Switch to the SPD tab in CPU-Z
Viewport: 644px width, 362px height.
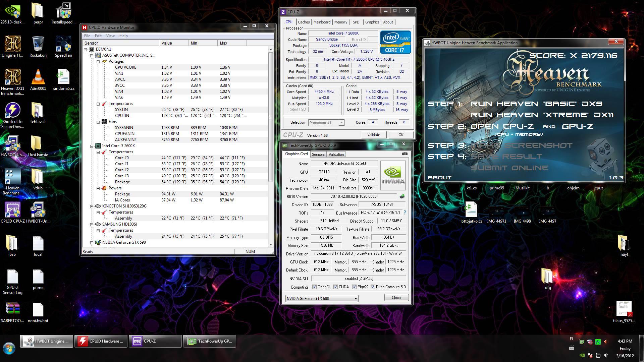tap(356, 22)
